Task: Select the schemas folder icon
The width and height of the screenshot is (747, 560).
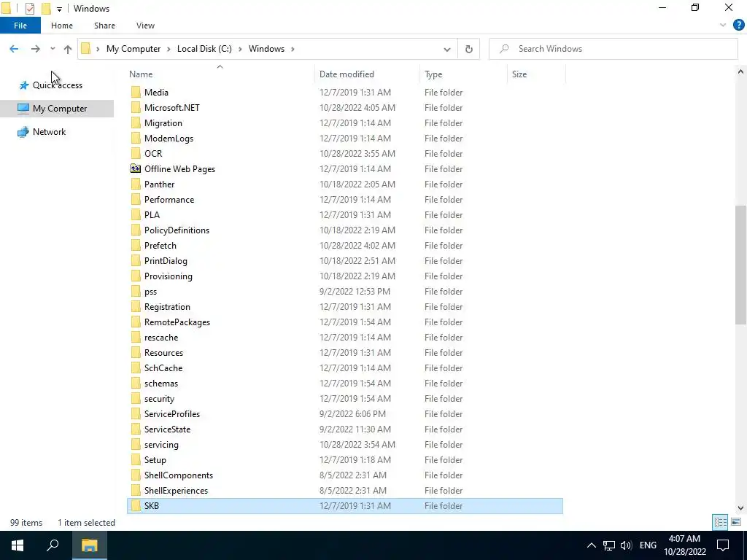Action: pyautogui.click(x=136, y=384)
